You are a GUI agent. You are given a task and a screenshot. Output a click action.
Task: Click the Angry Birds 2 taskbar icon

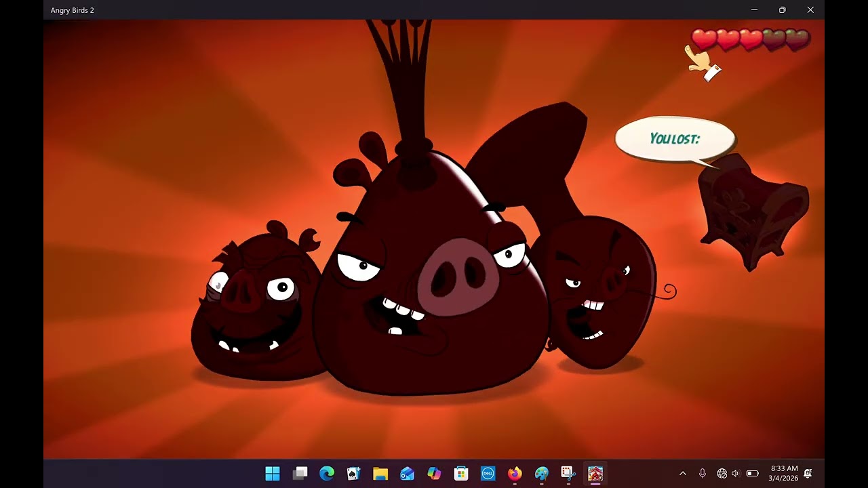(595, 473)
